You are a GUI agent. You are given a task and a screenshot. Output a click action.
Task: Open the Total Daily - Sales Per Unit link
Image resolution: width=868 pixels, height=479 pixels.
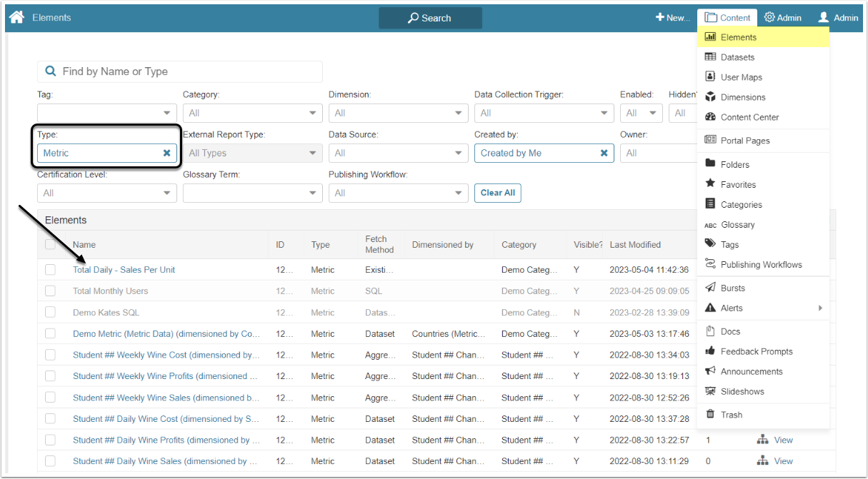(x=124, y=270)
